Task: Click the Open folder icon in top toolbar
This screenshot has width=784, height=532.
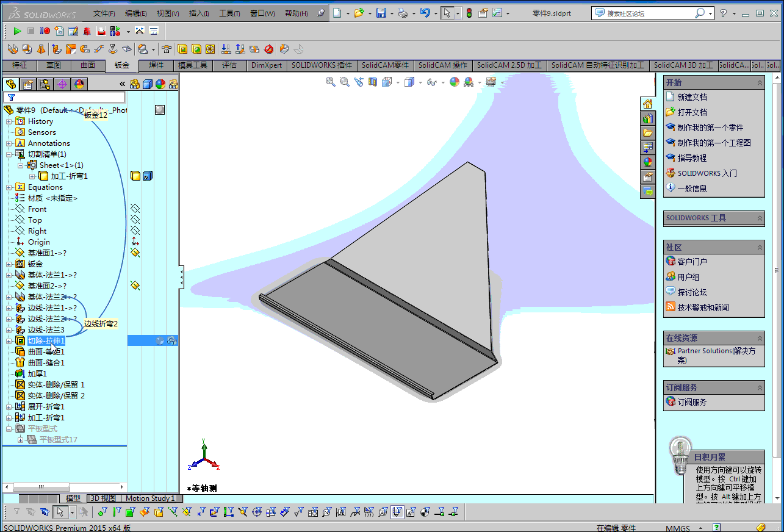Action: [x=359, y=13]
